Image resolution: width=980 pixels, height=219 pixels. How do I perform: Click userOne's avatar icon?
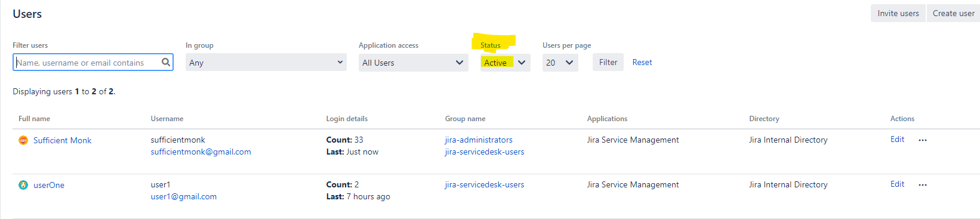coord(23,185)
